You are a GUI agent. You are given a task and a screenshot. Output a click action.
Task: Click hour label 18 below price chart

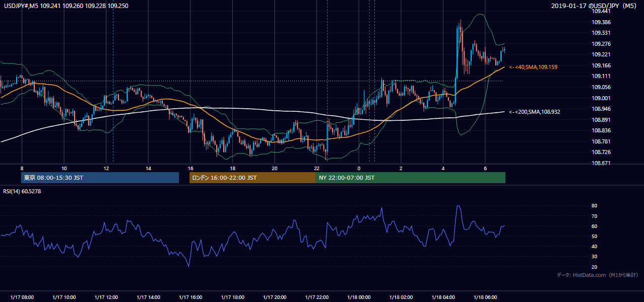tap(232, 168)
